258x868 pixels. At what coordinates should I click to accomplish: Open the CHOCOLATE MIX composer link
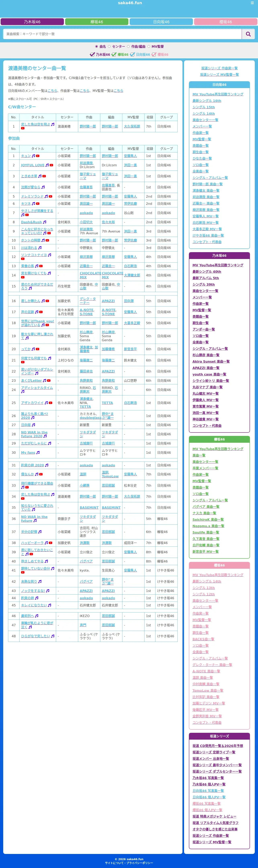point(90,275)
